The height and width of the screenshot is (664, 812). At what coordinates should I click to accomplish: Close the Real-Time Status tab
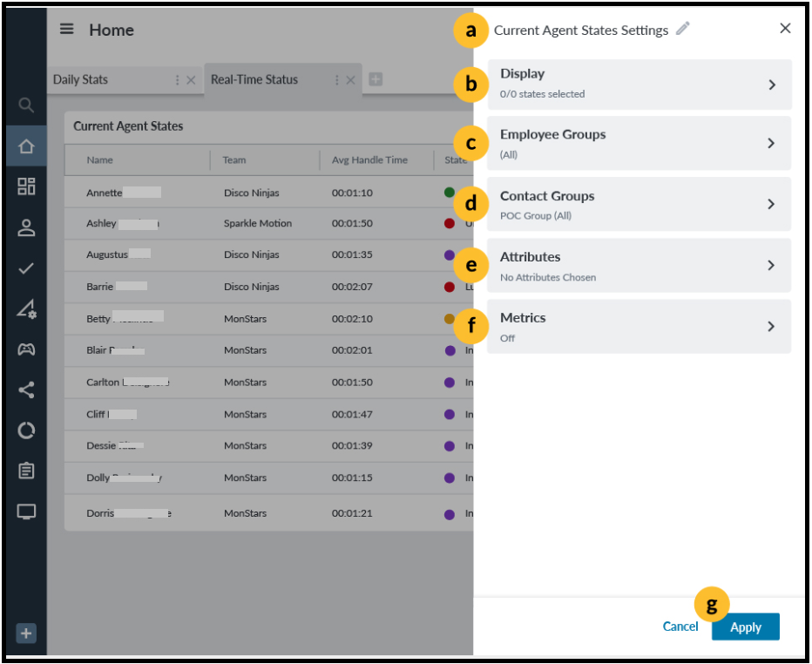click(x=350, y=80)
